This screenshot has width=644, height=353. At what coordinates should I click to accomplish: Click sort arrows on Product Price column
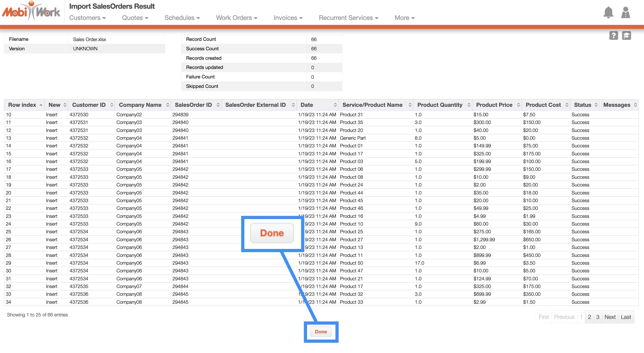click(518, 105)
